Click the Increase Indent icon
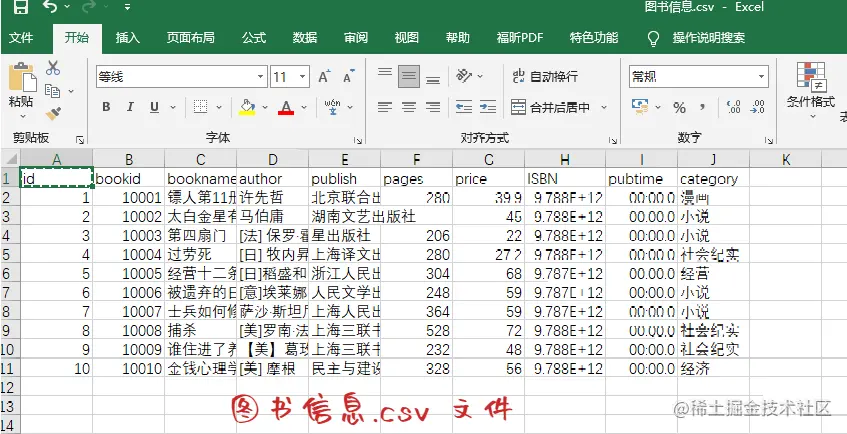 pos(488,107)
